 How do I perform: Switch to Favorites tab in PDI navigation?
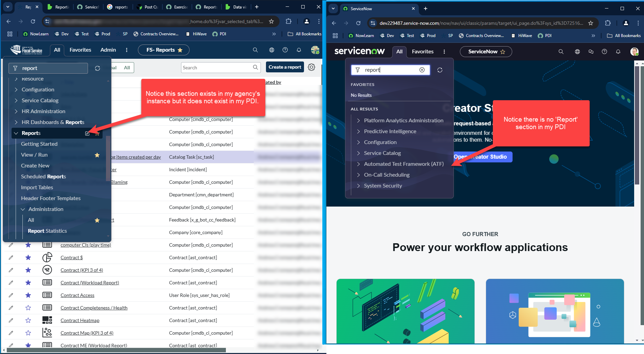tap(423, 52)
